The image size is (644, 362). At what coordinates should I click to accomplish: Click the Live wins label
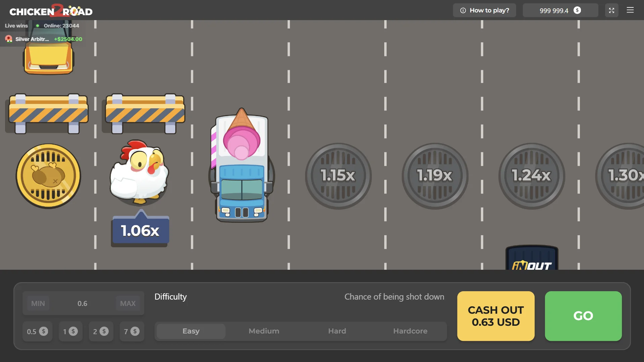[16, 26]
